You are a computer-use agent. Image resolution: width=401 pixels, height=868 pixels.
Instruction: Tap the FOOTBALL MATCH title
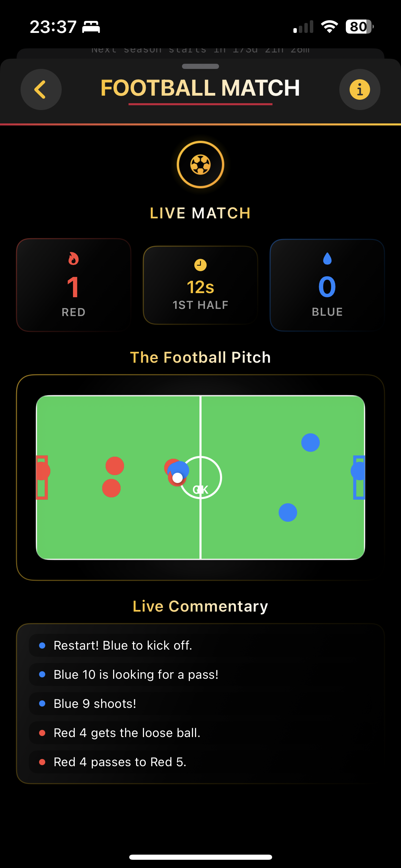click(x=200, y=88)
